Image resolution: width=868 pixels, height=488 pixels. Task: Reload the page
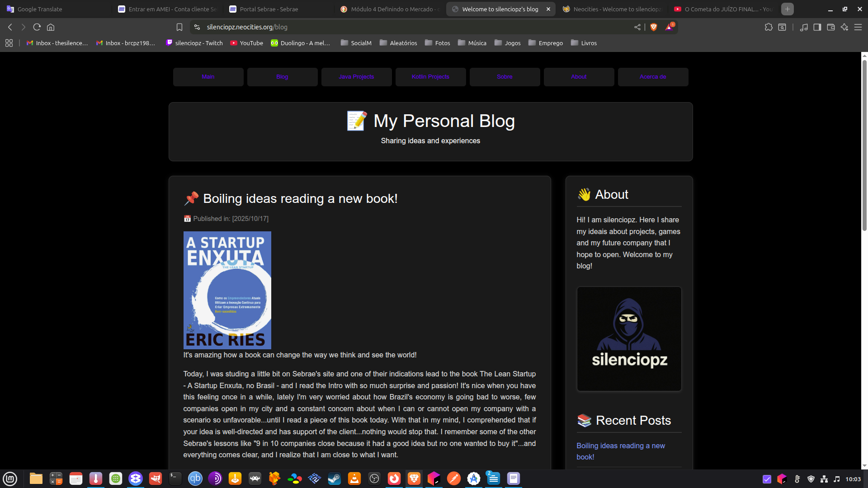coord(37,27)
